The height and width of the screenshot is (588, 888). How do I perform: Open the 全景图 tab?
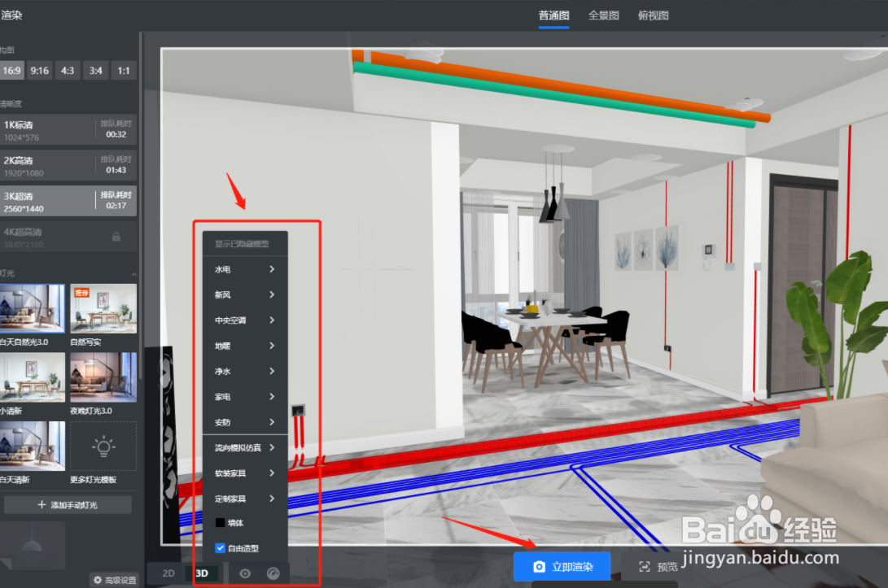click(x=604, y=15)
